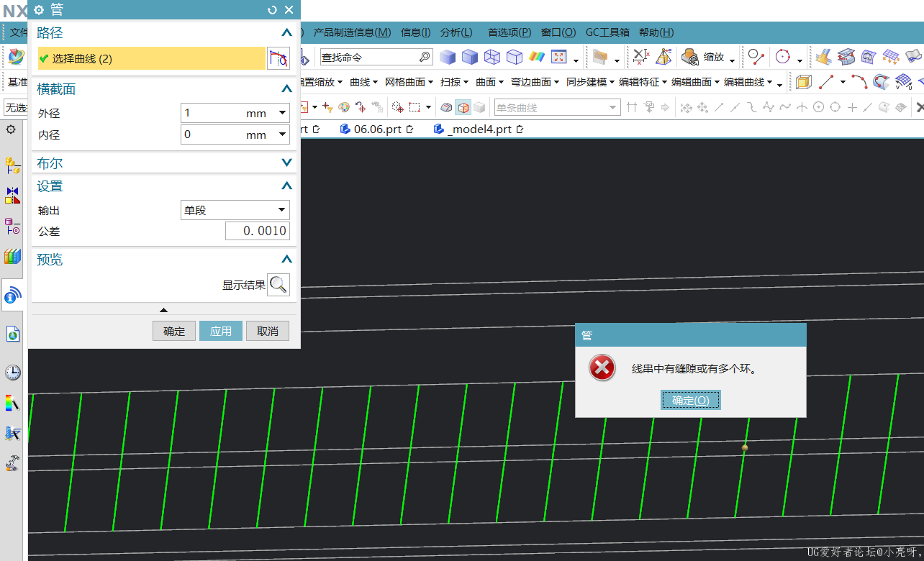Screen dimensions: 924x561
Task: Click the 公差 value field
Action: 258,231
